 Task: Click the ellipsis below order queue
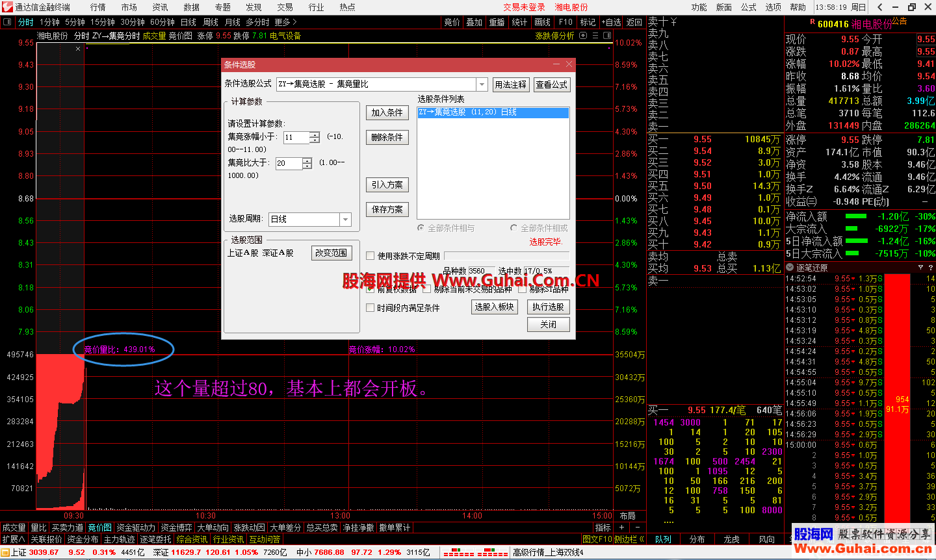click(x=669, y=522)
